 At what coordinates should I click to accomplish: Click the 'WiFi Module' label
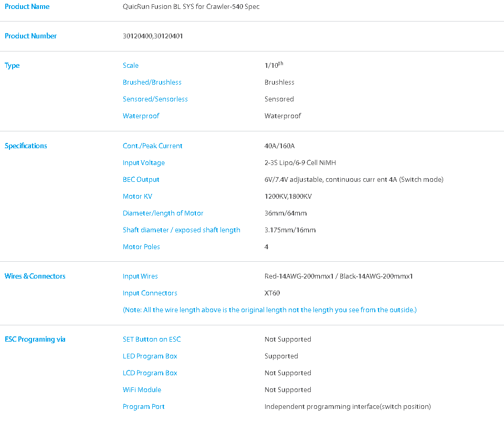[142, 390]
